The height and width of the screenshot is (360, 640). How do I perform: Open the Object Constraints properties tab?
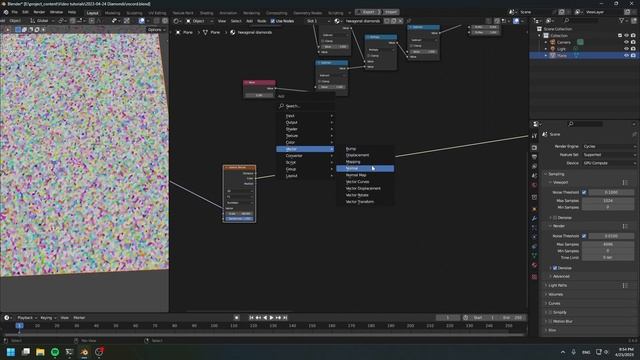(x=534, y=247)
